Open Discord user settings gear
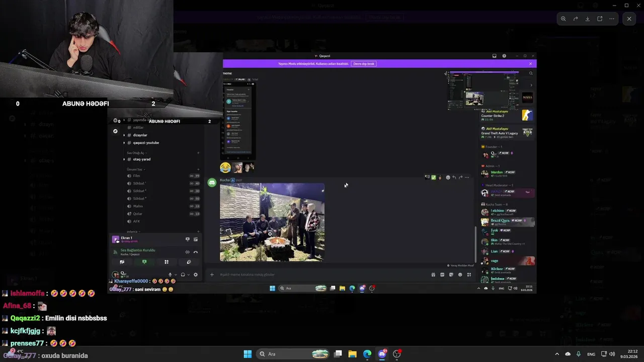The image size is (644, 362). [x=196, y=275]
